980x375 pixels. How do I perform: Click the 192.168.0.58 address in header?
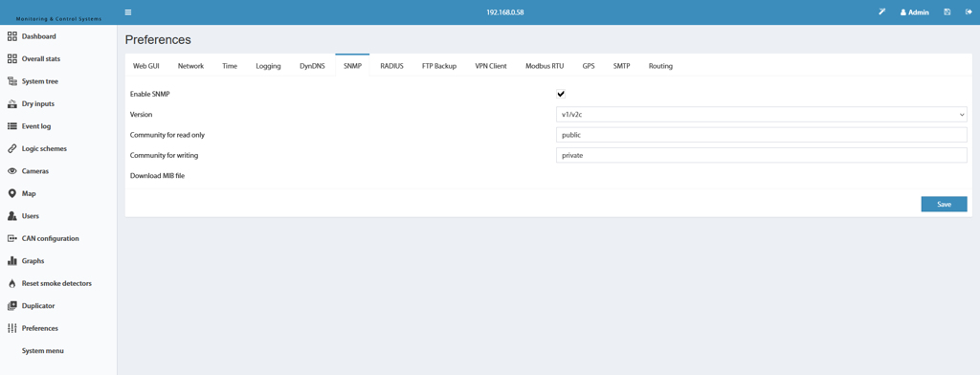tap(505, 11)
